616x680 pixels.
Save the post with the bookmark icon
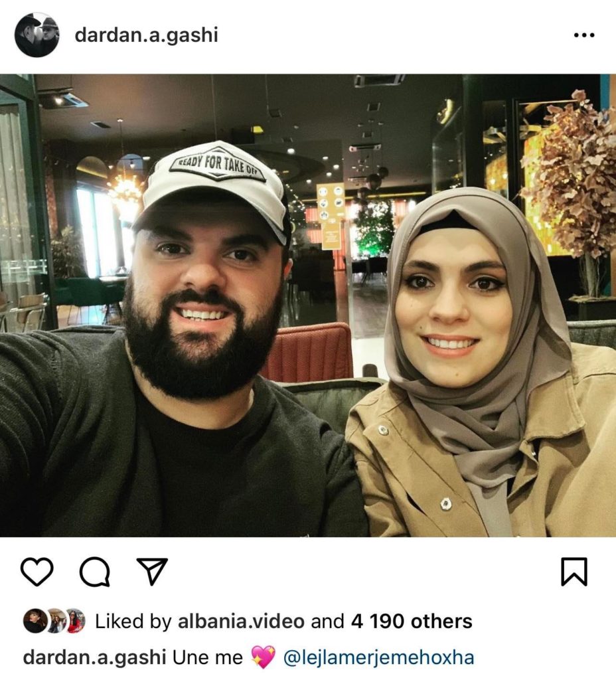click(574, 572)
